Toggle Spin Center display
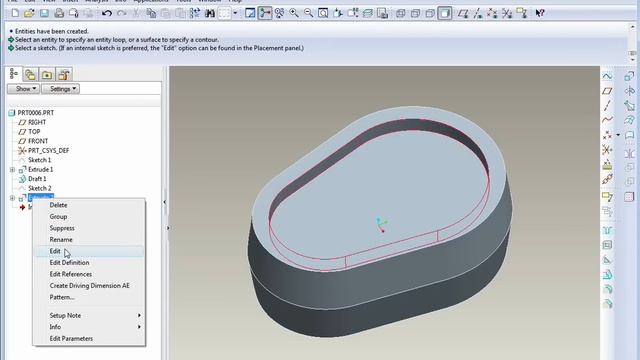Viewport: 640px width, 360px height. click(x=264, y=13)
